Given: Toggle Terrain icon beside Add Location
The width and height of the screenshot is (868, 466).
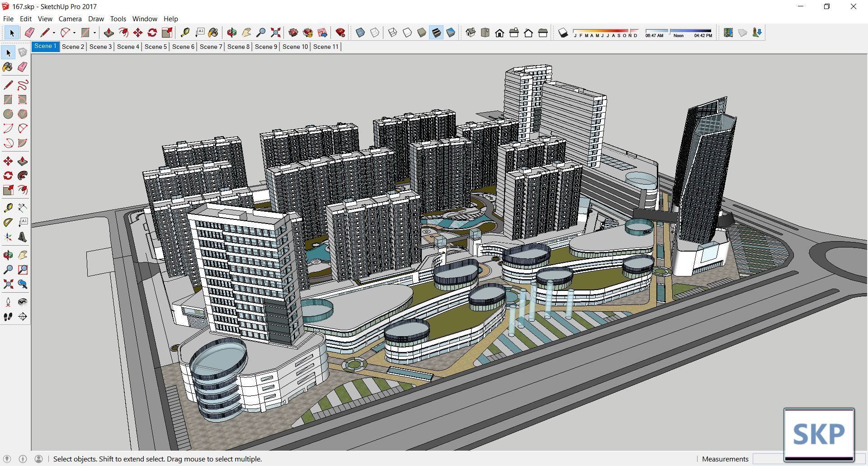Looking at the screenshot, I should (743, 33).
